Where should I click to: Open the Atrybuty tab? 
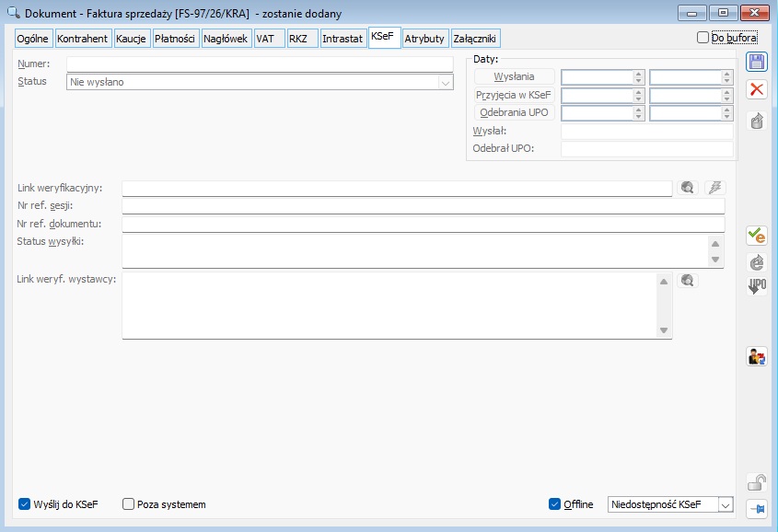425,39
